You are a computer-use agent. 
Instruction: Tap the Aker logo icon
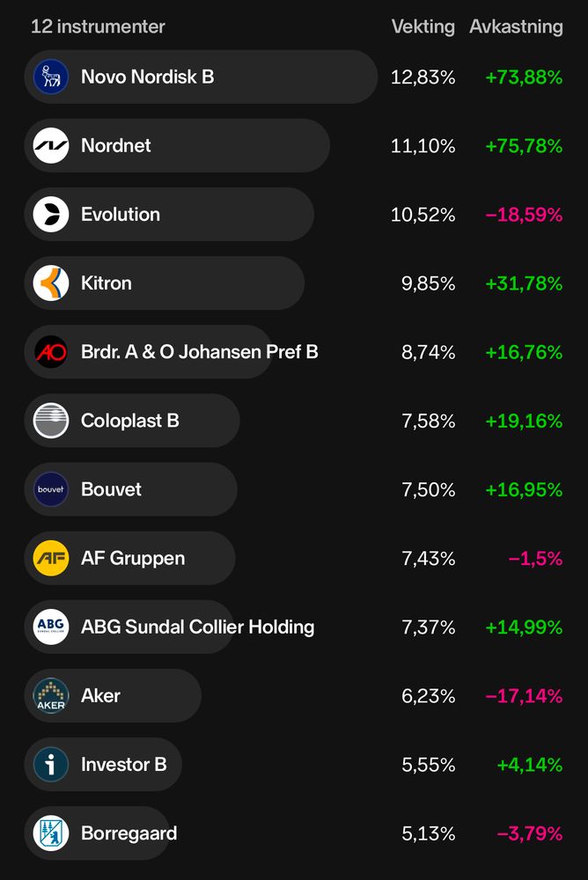50,695
